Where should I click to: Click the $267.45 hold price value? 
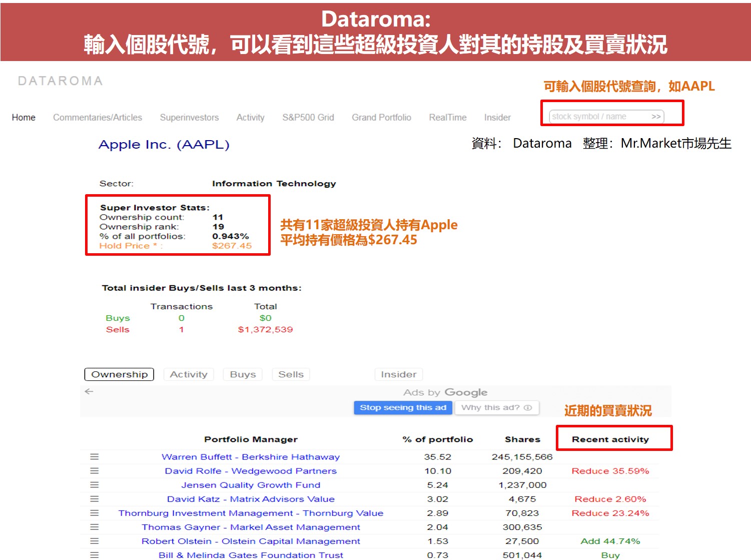[x=232, y=246]
